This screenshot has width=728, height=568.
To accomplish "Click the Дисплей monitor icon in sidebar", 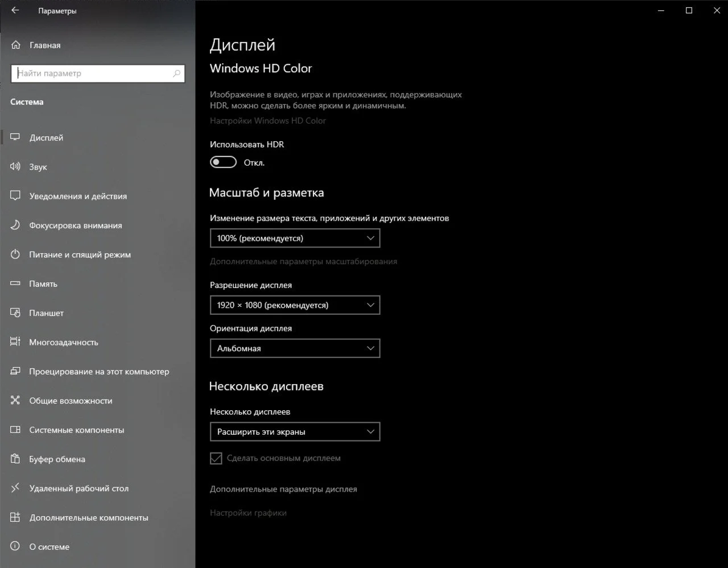I will [x=15, y=137].
